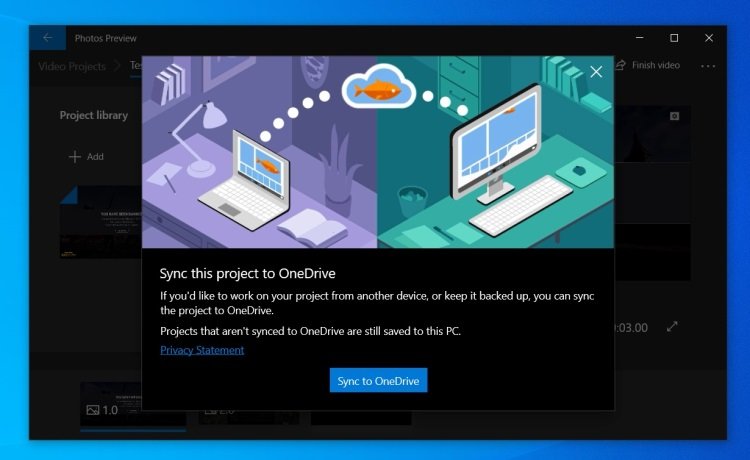Click the Project library heading
The width and height of the screenshot is (750, 460).
pos(94,115)
